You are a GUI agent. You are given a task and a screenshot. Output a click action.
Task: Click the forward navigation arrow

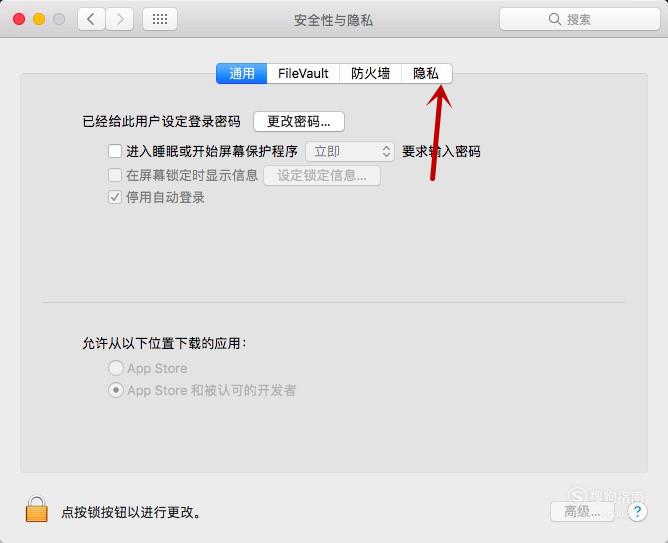point(119,19)
